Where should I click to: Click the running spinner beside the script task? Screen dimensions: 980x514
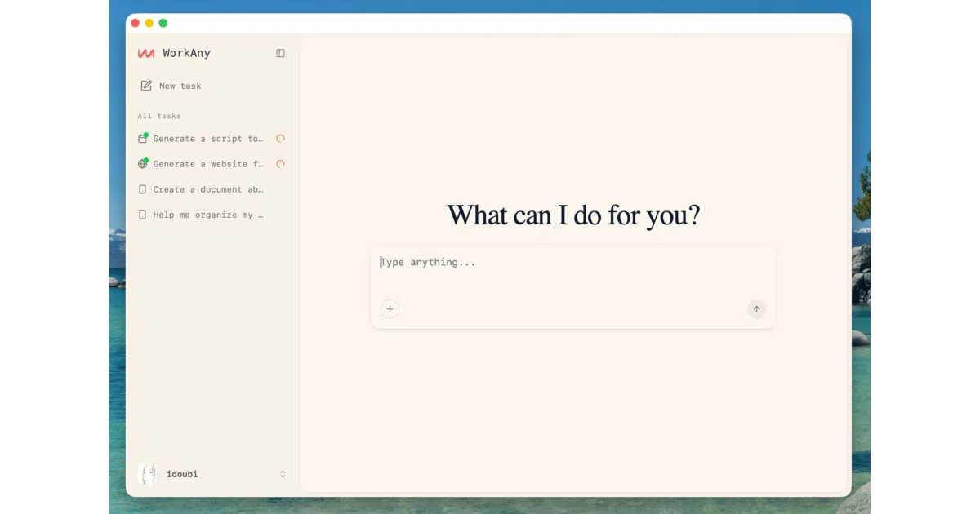coord(280,139)
